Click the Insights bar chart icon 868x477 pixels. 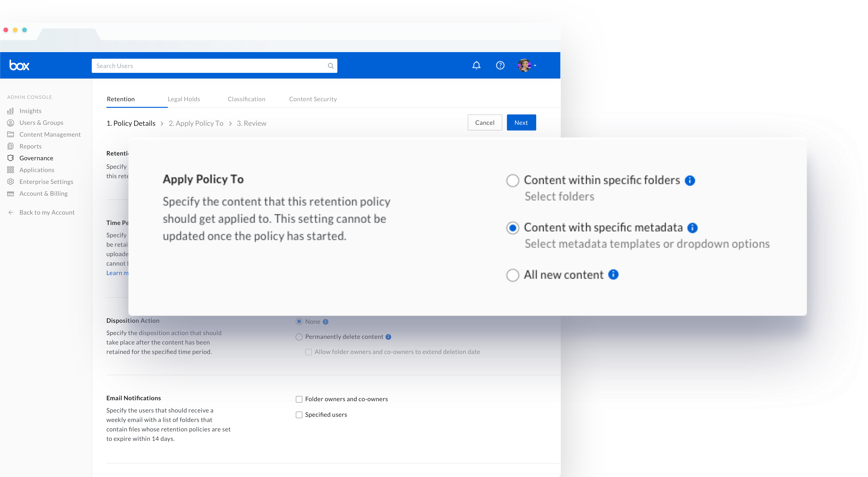point(10,111)
